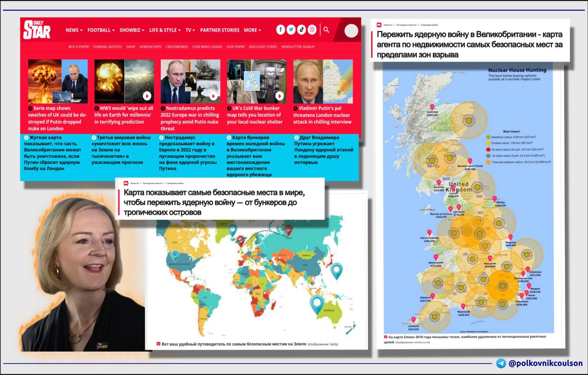Open the "Vladimir Putin's pal" article thumbnail

323,81
